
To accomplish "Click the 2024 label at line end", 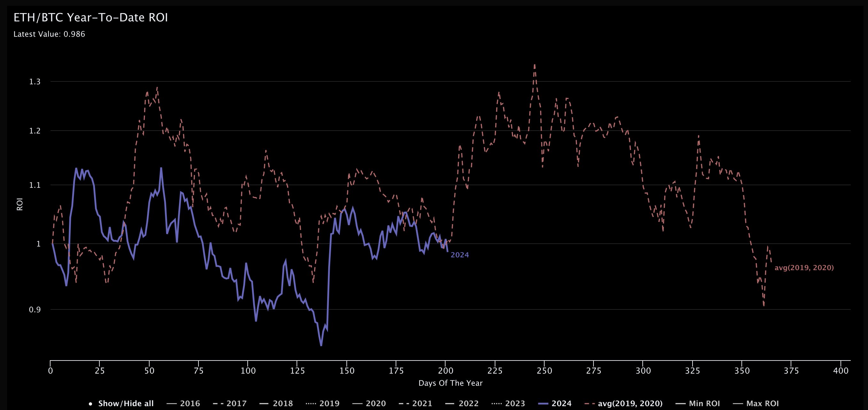I will (x=460, y=255).
